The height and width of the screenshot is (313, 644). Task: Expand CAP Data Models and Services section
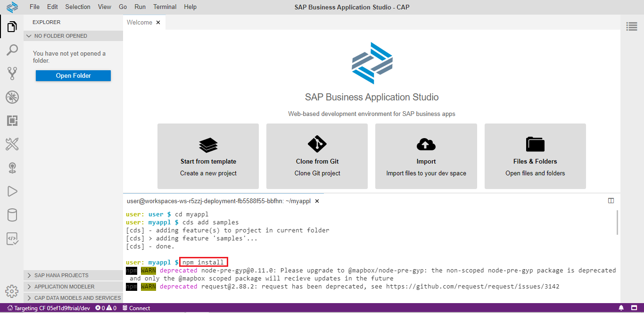coord(73,298)
